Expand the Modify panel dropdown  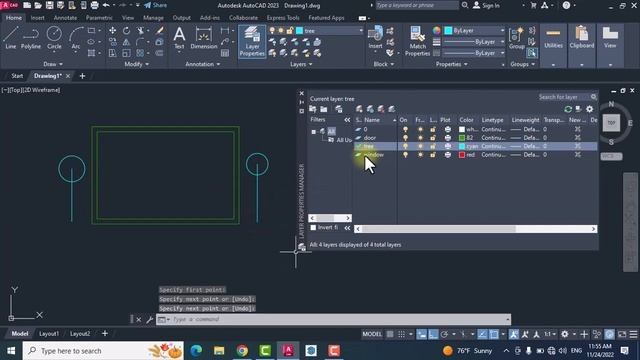point(136,64)
